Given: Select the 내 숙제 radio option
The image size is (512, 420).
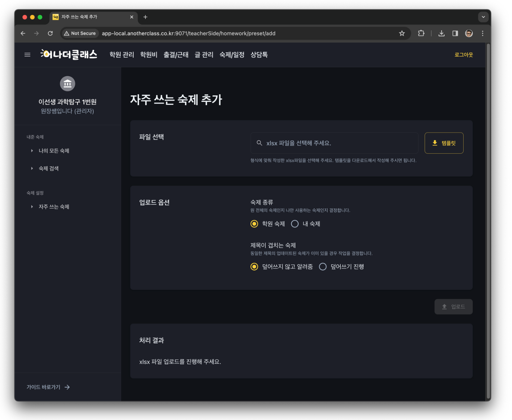Looking at the screenshot, I should point(295,224).
